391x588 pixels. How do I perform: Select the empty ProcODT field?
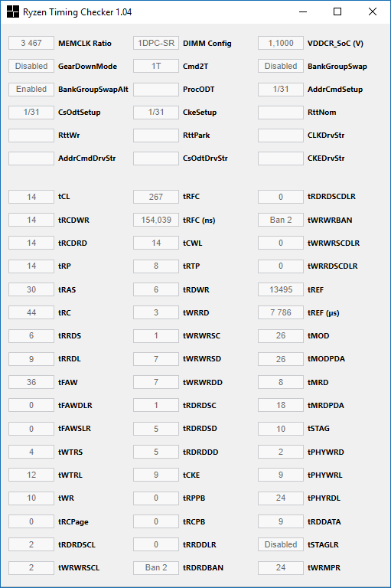pyautogui.click(x=156, y=90)
